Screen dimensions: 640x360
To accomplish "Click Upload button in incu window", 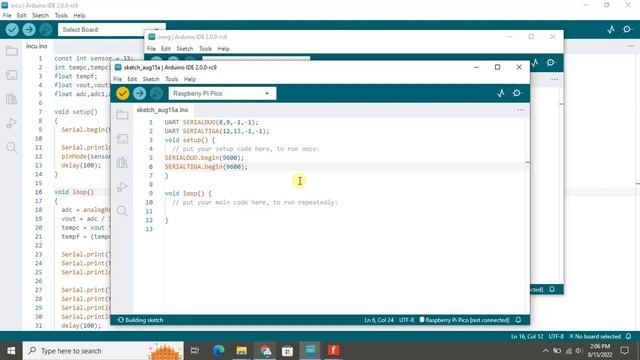I will [x=29, y=29].
